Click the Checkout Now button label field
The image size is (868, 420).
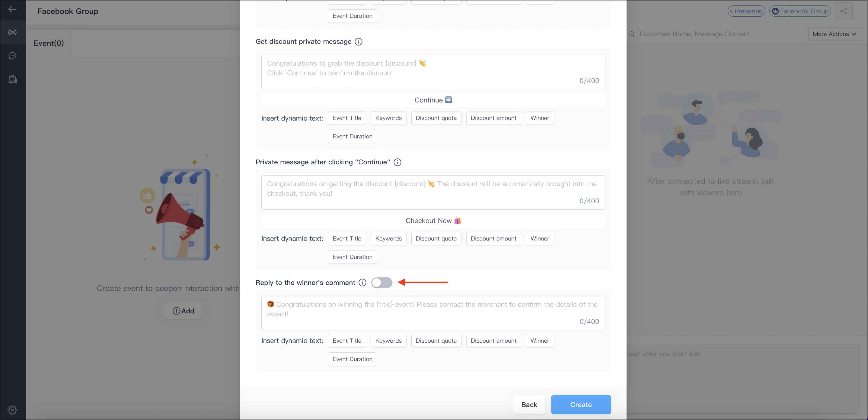click(x=433, y=221)
